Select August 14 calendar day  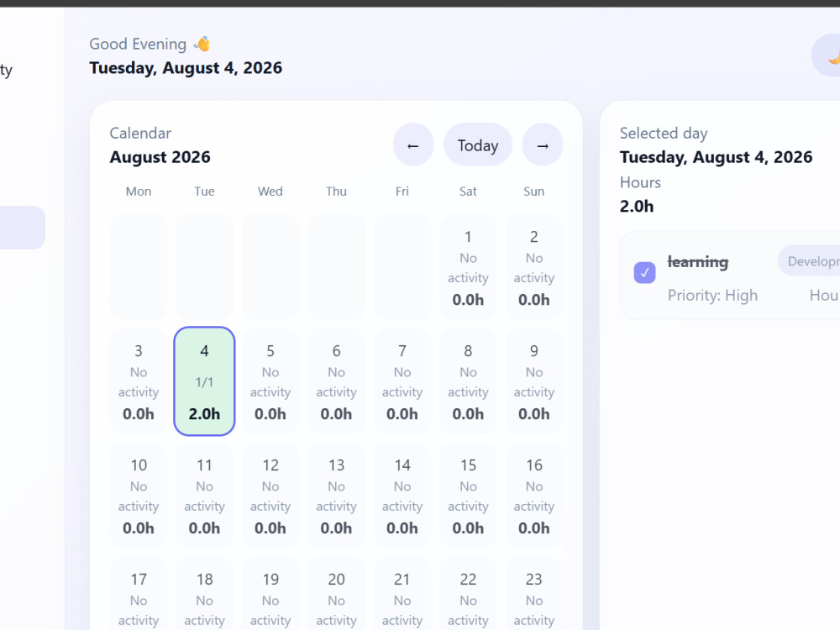(402, 495)
